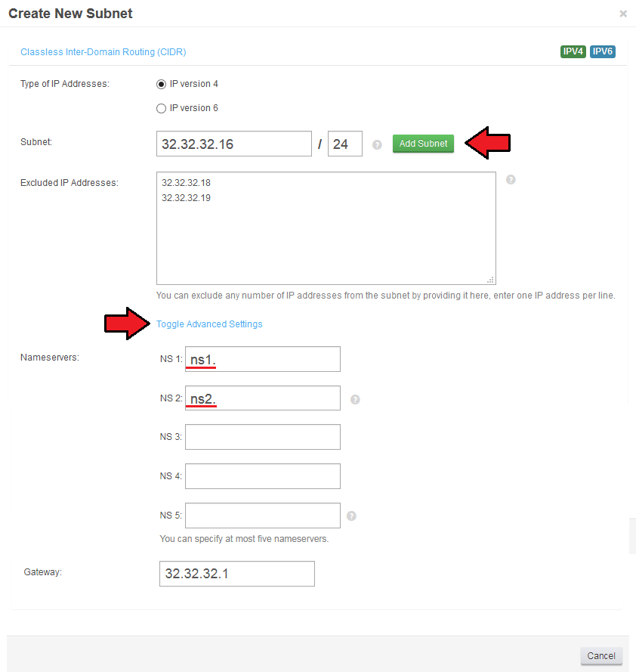The height and width of the screenshot is (672, 636).
Task: Click the 'Gateway:' label
Action: pyautogui.click(x=43, y=572)
